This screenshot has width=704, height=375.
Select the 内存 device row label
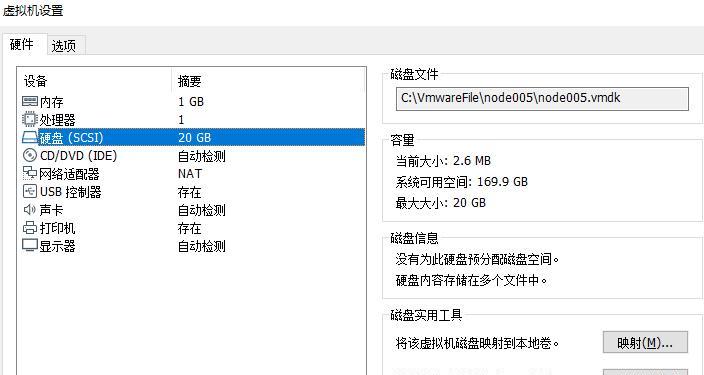52,102
